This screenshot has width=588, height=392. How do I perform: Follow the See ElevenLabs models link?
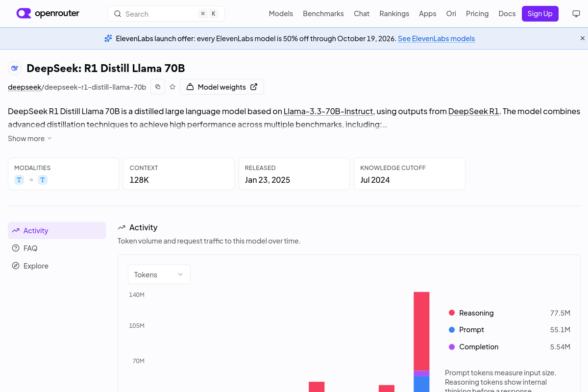pos(436,39)
